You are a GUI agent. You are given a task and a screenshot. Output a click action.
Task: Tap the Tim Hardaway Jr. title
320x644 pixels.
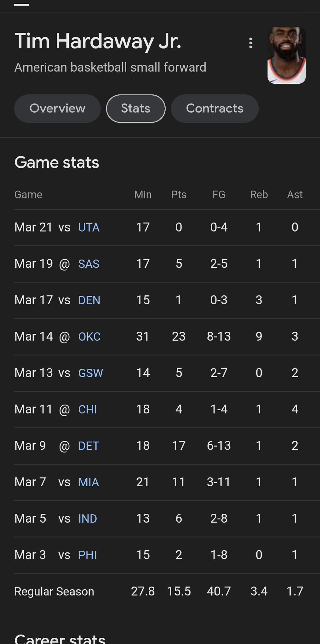(x=98, y=41)
